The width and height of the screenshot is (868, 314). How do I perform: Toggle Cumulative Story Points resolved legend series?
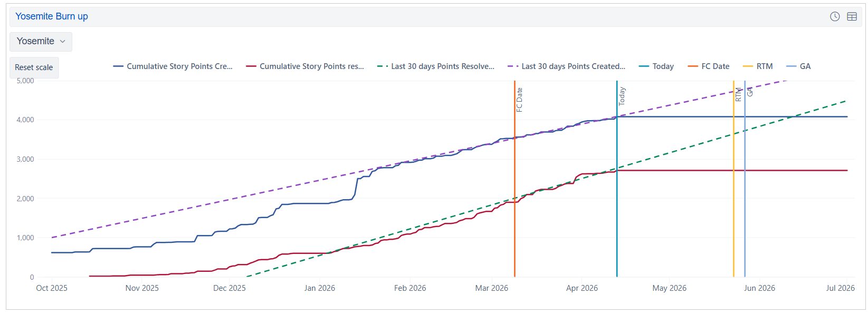point(311,66)
